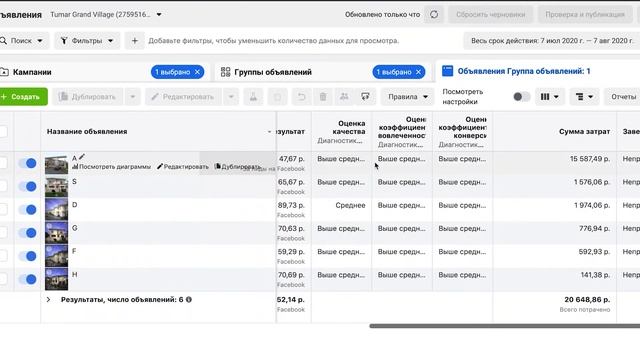Click the pencil icon next to ad A
This screenshot has width=640, height=360.
[x=82, y=157]
